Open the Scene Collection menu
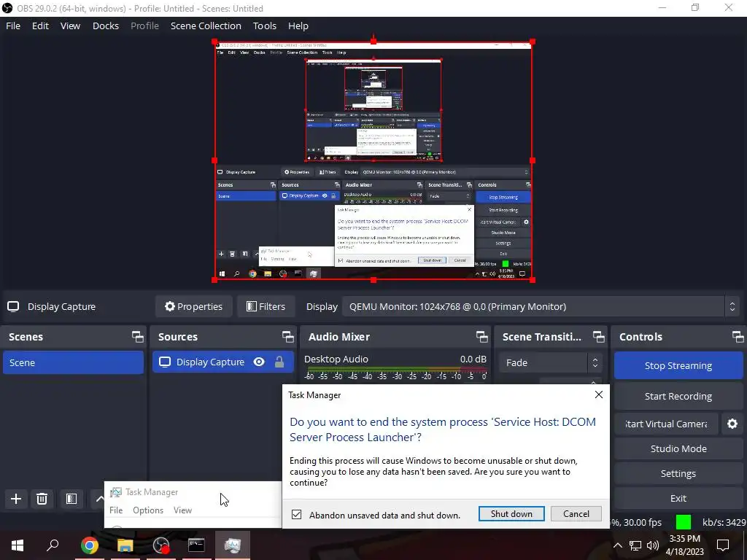The height and width of the screenshot is (560, 747). 206,26
